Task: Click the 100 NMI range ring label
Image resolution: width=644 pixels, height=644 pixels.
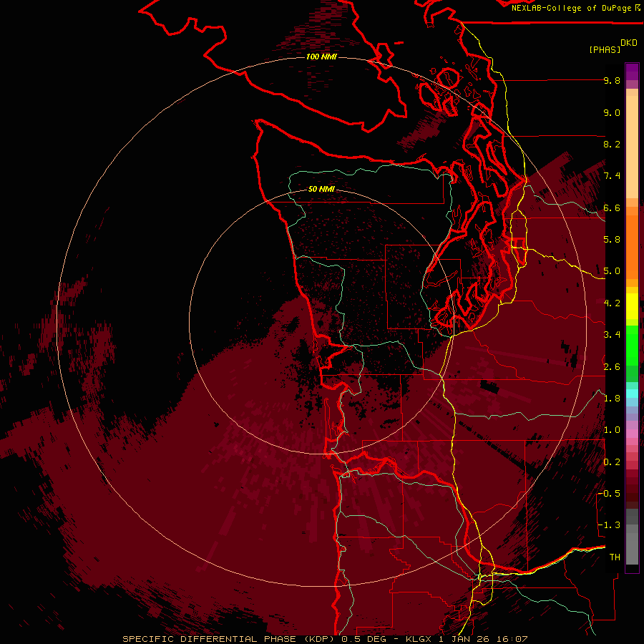Action: coord(321,57)
